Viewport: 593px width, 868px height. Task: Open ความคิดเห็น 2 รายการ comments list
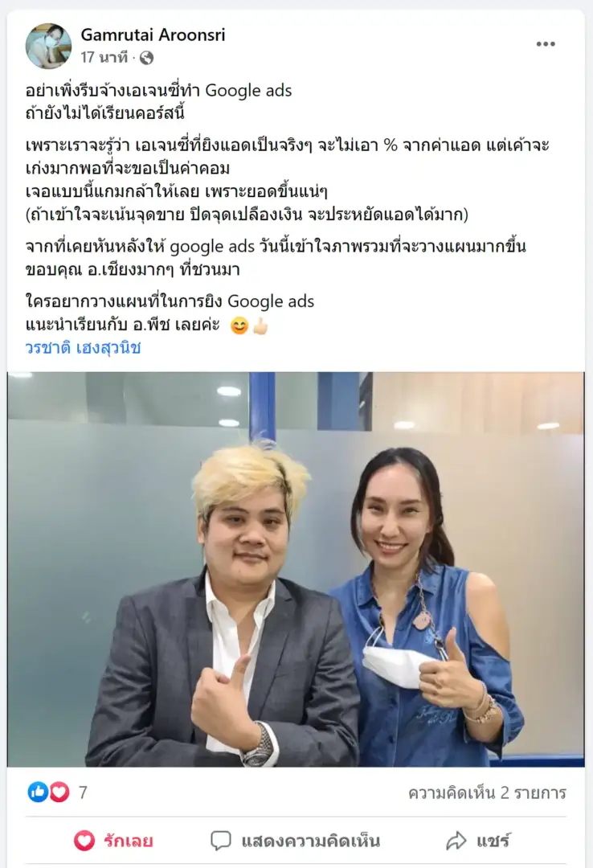[487, 792]
